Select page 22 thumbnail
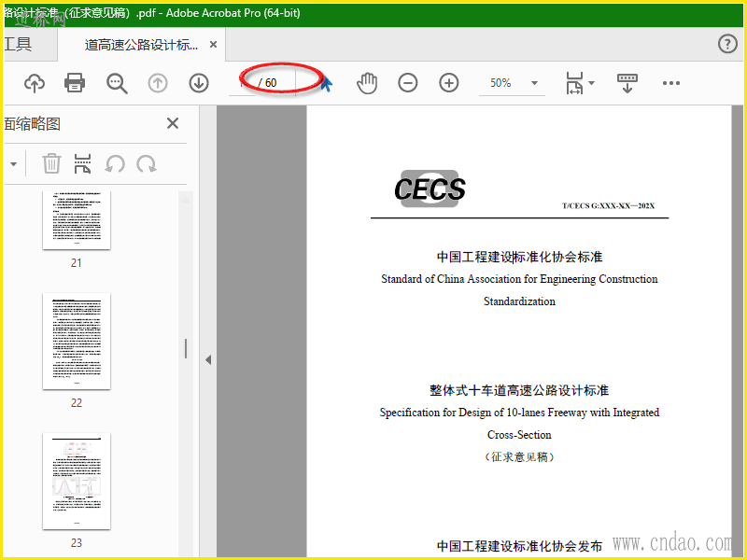The height and width of the screenshot is (560, 747). click(77, 341)
